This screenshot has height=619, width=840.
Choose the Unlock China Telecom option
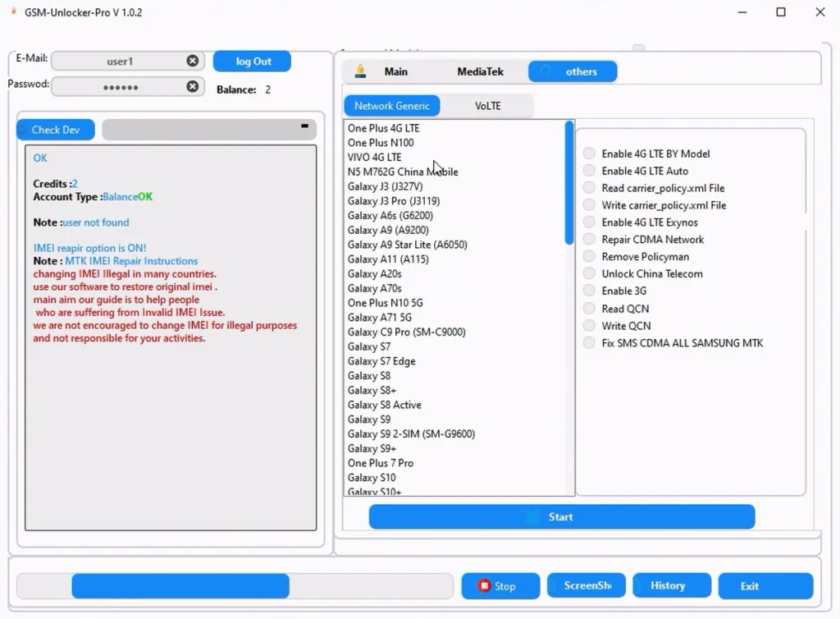[589, 274]
